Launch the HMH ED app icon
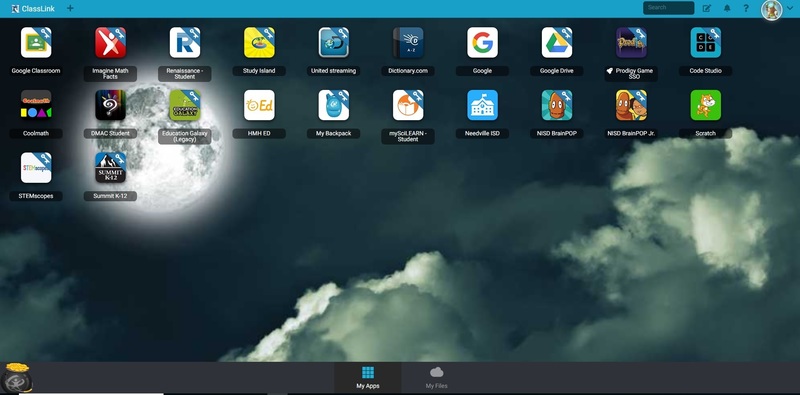Image resolution: width=800 pixels, height=395 pixels. point(259,105)
